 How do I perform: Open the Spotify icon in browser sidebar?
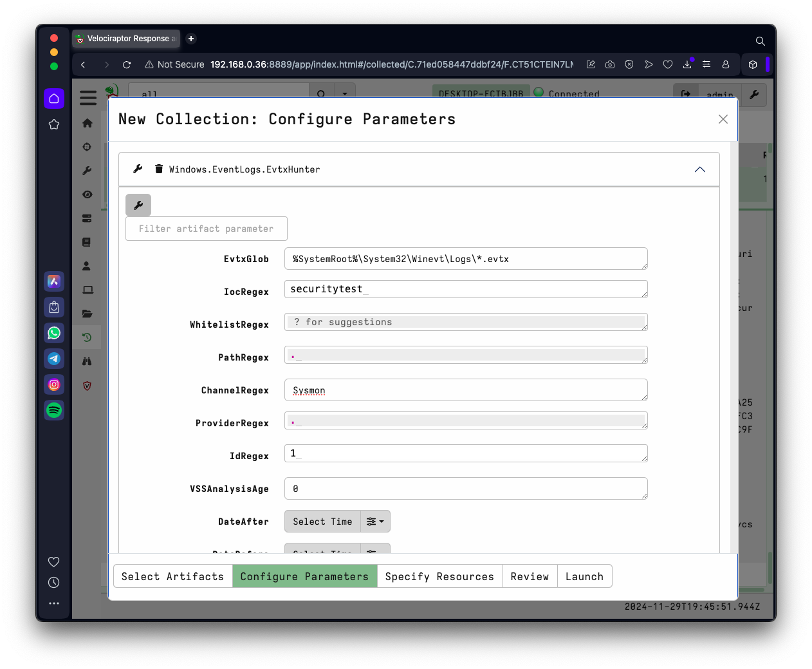(x=54, y=410)
